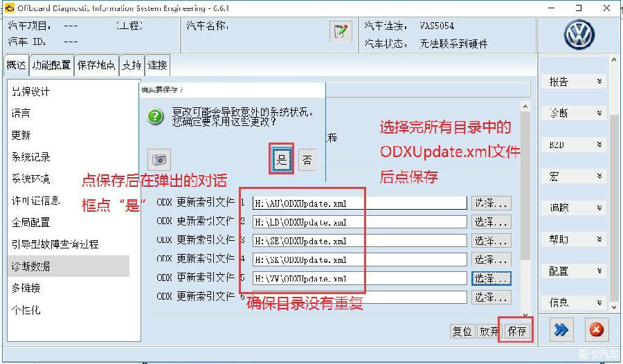This screenshot has height=364, width=623.
Task: Click the H:\AU\ODXUpdate.xml path field
Action: coord(359,203)
